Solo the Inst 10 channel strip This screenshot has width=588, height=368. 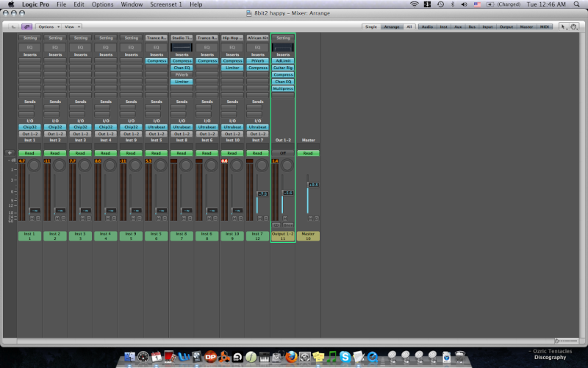point(241,219)
